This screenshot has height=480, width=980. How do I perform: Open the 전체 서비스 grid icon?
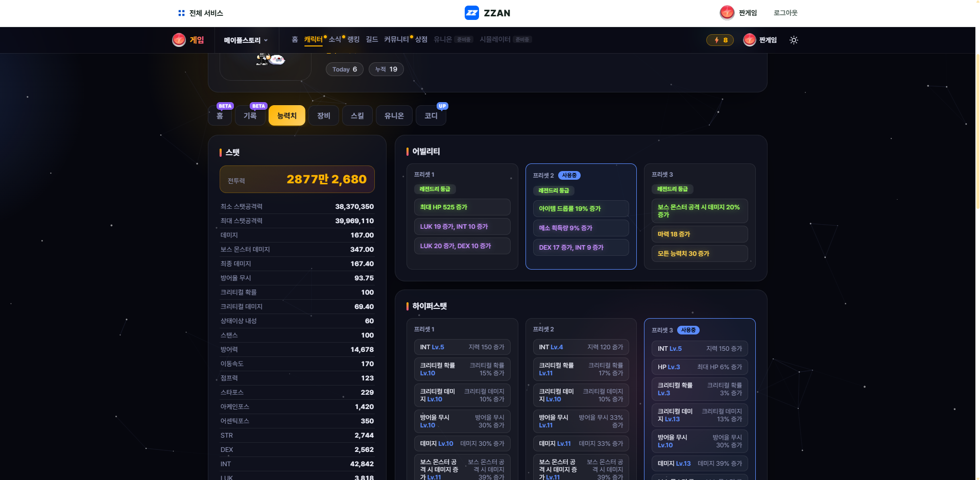coord(181,13)
